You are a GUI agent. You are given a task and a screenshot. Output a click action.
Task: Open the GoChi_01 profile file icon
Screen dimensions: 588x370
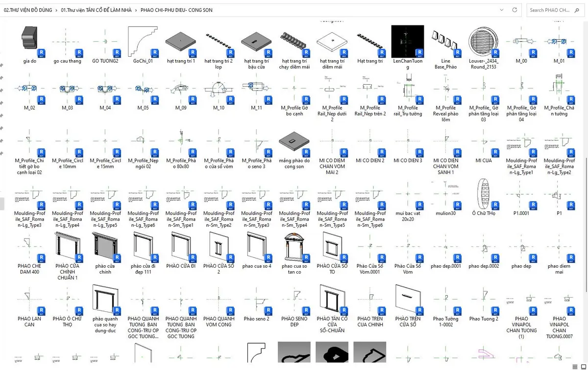pos(143,42)
